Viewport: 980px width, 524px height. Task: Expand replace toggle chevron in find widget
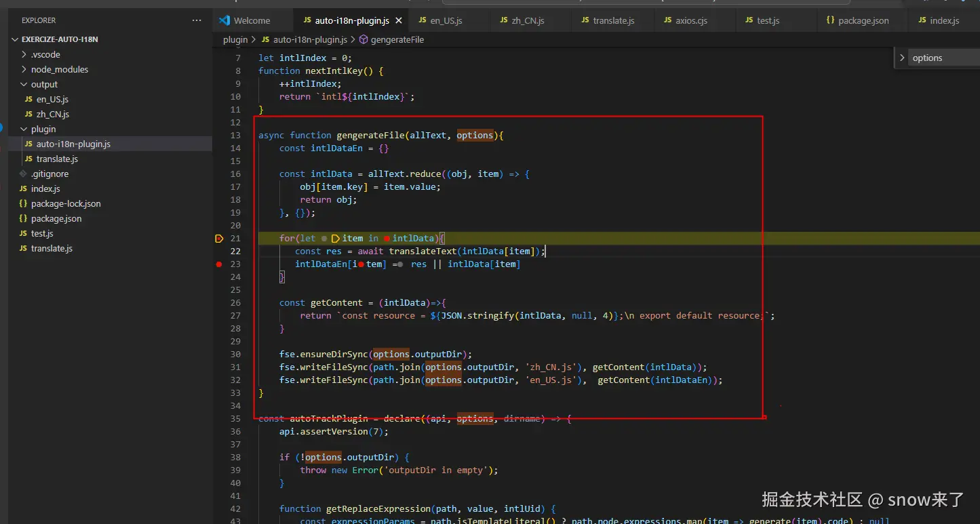(x=902, y=58)
